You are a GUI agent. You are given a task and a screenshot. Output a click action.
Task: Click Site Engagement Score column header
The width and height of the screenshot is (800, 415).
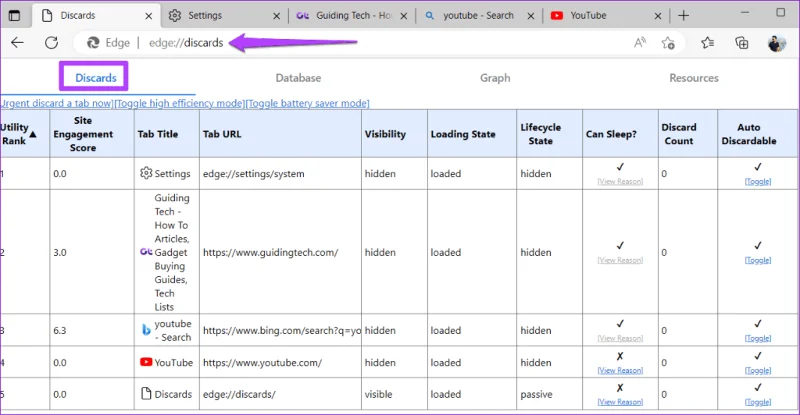92,134
